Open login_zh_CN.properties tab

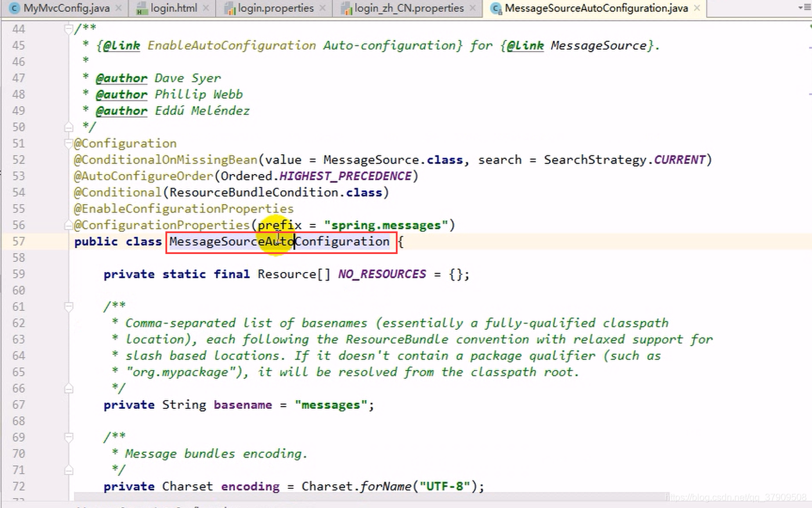(409, 8)
